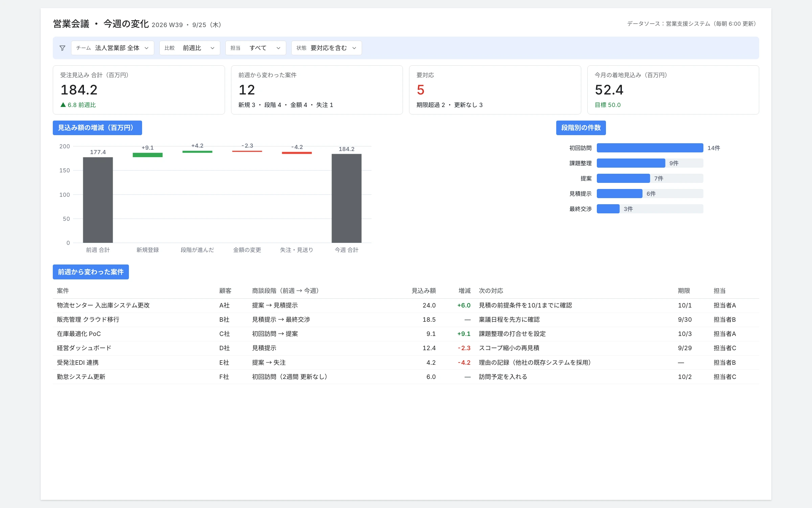
Task: Select the 見込み額の増減 section header
Action: pyautogui.click(x=97, y=128)
